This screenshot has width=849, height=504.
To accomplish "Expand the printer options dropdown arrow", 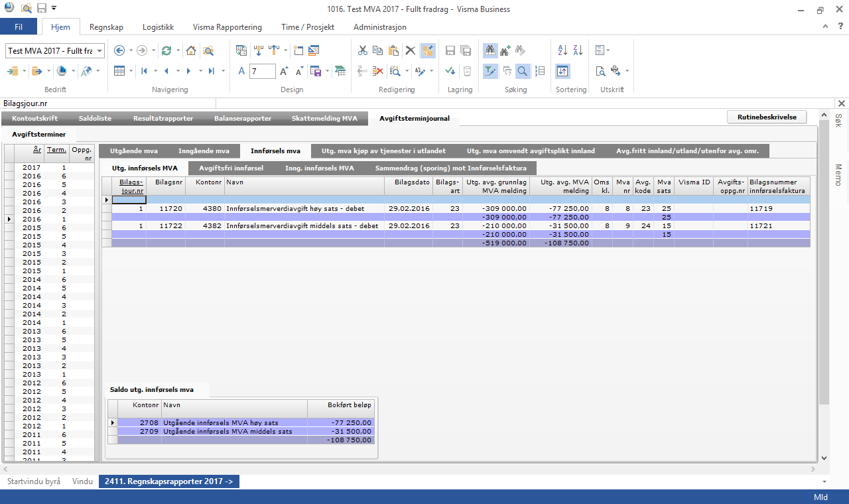I will (627, 71).
